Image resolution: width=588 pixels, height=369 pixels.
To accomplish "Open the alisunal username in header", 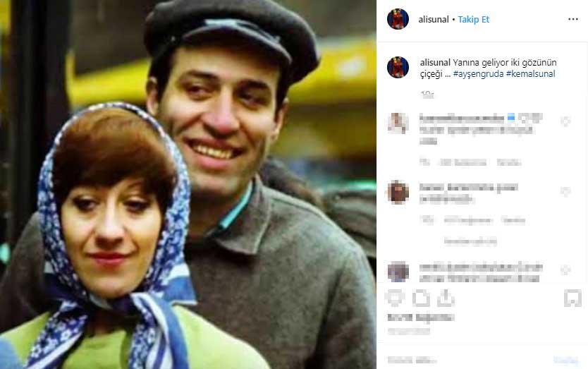I will tap(434, 20).
